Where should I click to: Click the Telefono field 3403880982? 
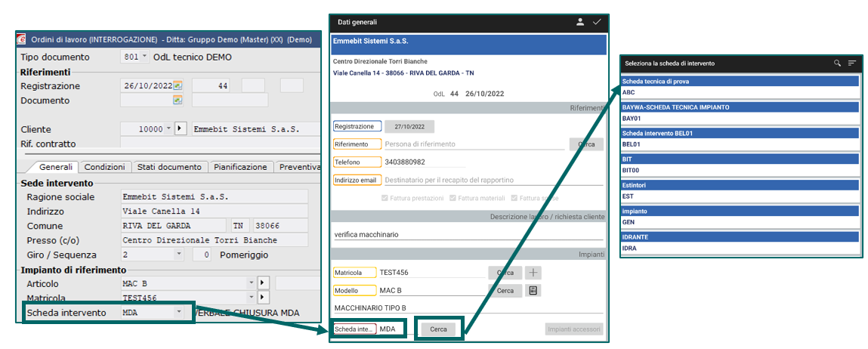point(425,162)
